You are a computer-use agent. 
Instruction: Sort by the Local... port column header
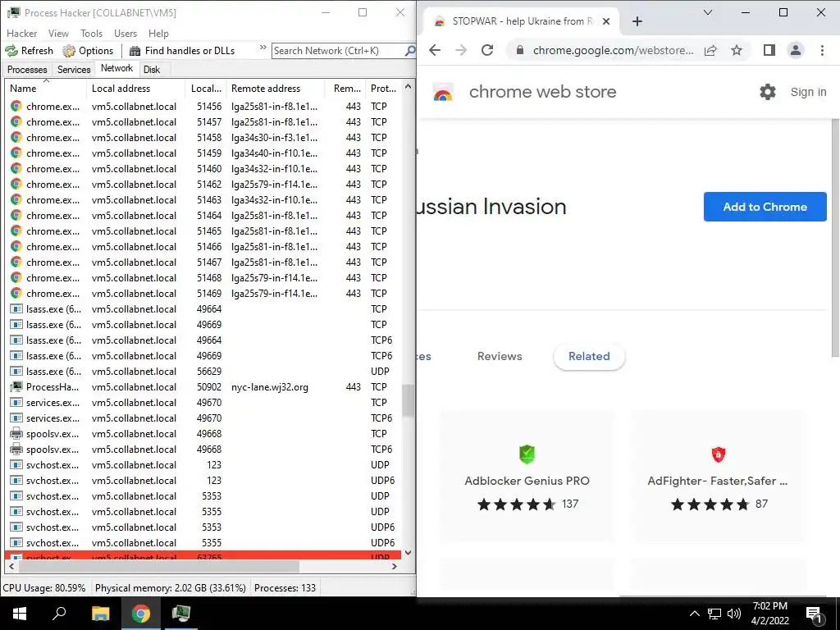coord(206,89)
